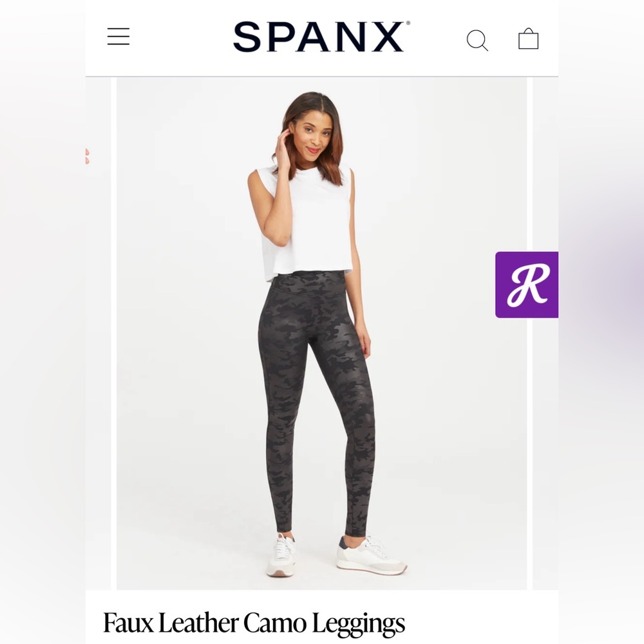Click the word Camo in the product title
The width and height of the screenshot is (644, 644).
click(x=275, y=623)
